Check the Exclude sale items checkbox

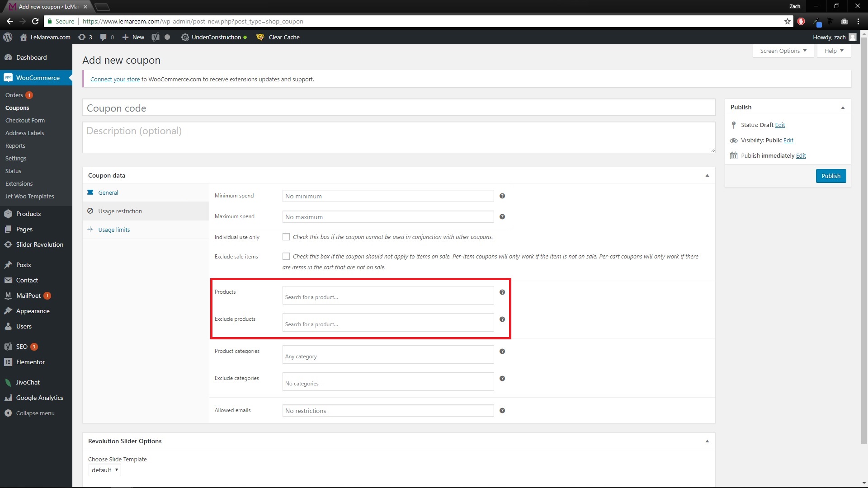286,256
